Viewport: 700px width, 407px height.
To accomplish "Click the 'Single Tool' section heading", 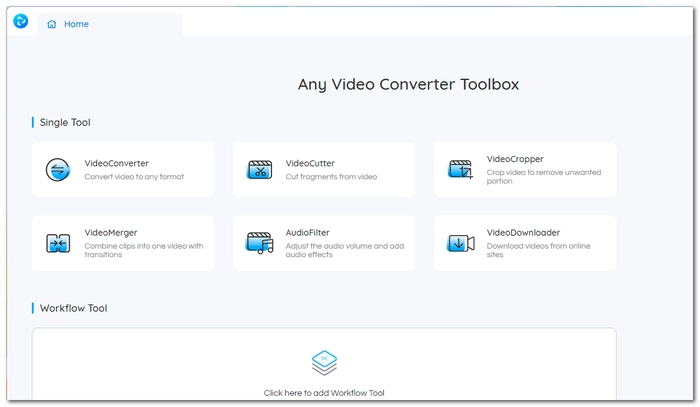I will coord(65,122).
